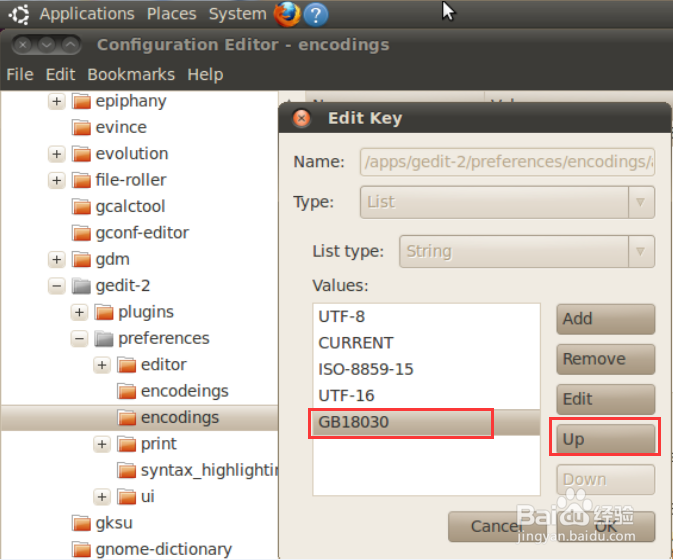Close the Edit Key dialog
The height and width of the screenshot is (560, 673).
coord(302,118)
